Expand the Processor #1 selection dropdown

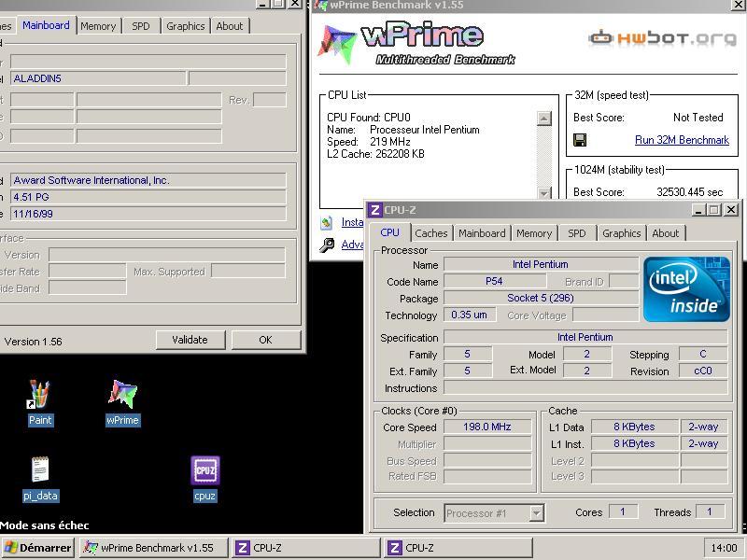click(536, 513)
